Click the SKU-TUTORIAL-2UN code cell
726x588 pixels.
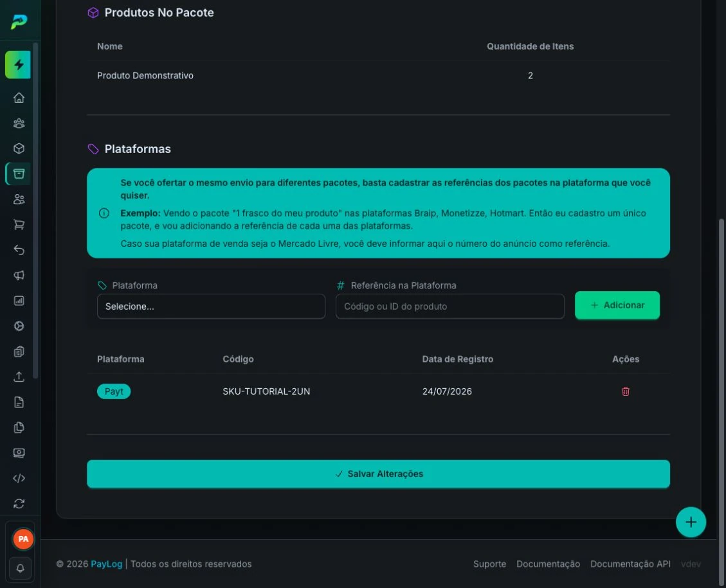point(266,391)
